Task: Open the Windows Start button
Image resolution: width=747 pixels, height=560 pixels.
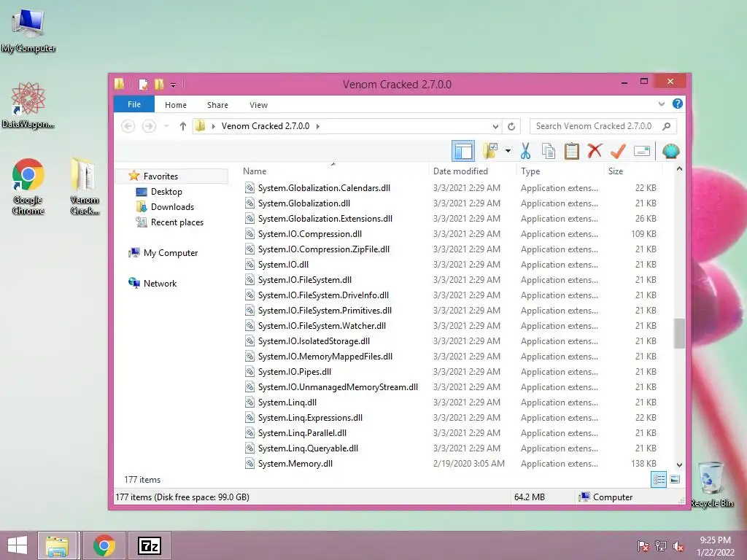Action: [18, 545]
